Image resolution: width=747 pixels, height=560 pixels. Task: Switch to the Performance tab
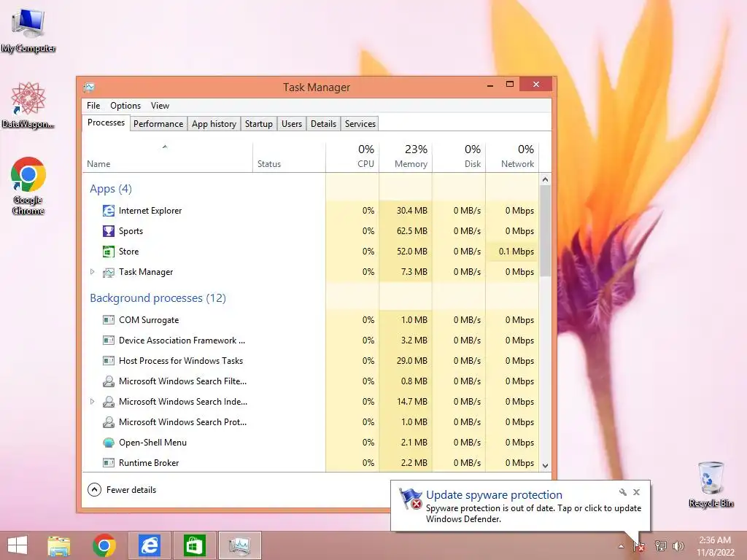pyautogui.click(x=158, y=124)
